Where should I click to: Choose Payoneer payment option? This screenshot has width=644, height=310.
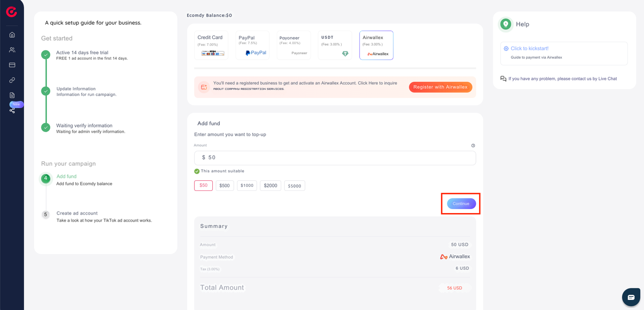[294, 45]
